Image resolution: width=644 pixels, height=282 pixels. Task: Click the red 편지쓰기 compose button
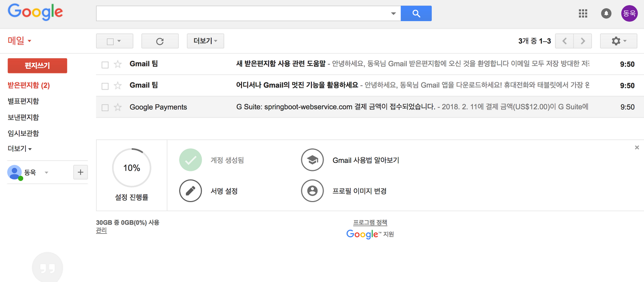point(37,66)
